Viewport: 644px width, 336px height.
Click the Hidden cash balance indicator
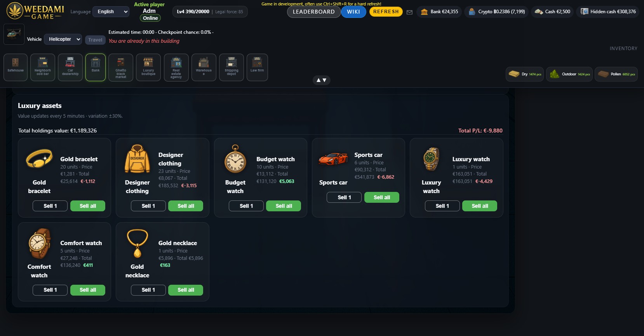[x=608, y=12]
